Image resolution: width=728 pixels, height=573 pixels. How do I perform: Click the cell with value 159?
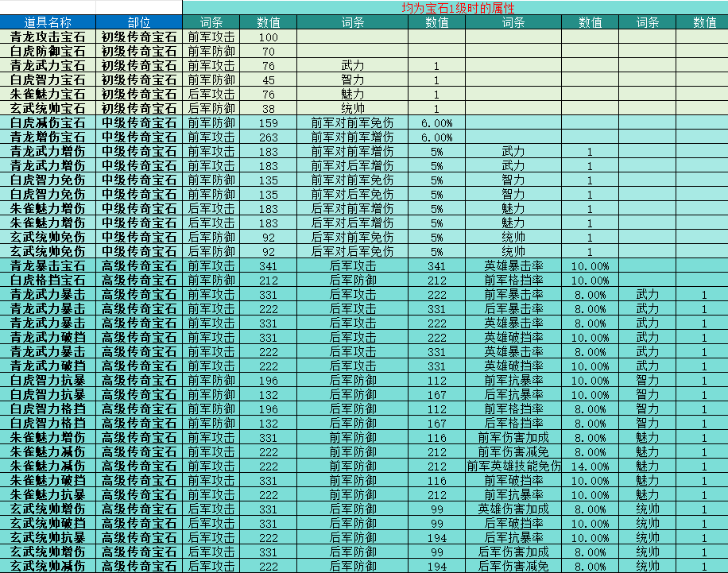point(269,123)
